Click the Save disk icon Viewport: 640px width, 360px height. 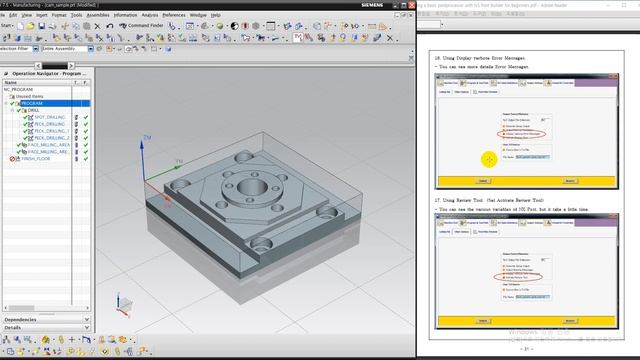tap(42, 26)
